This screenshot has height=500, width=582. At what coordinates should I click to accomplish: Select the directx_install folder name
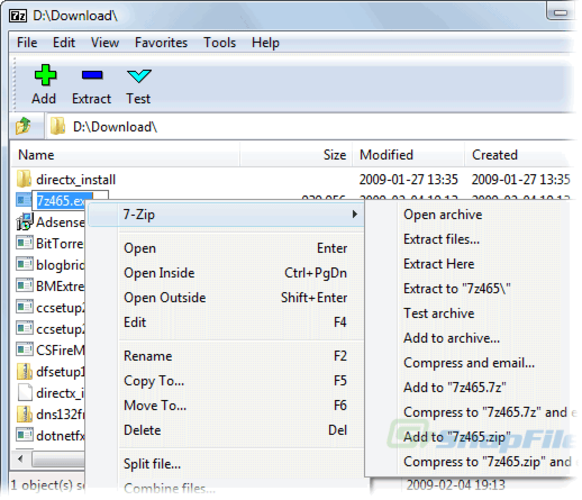76,180
